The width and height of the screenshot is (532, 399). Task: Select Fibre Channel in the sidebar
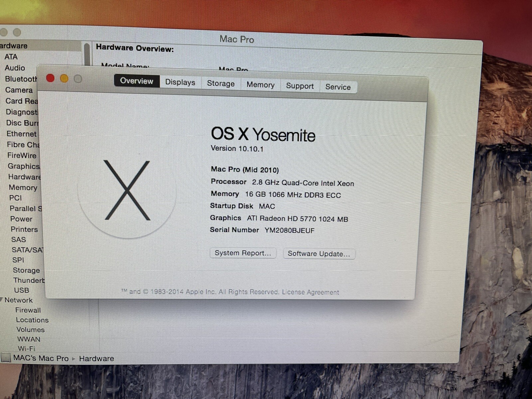point(23,145)
